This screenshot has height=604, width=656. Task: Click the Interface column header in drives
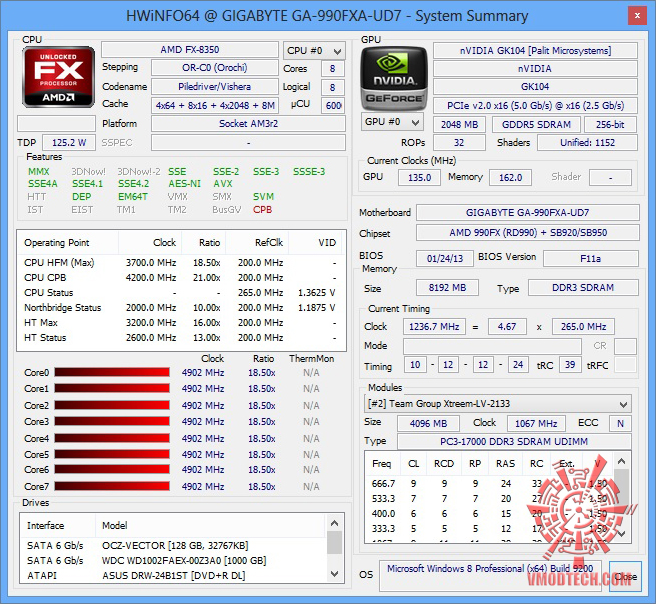tap(58, 525)
